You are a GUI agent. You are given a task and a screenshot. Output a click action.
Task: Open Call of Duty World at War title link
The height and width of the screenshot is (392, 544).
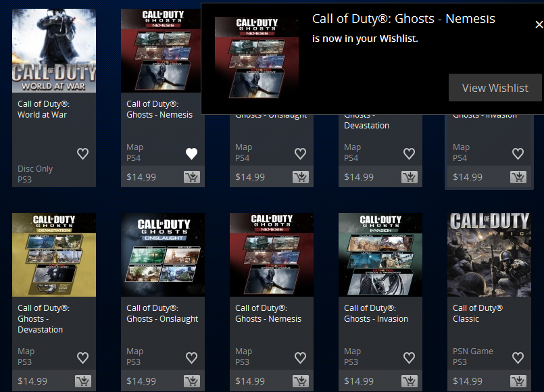pos(43,109)
